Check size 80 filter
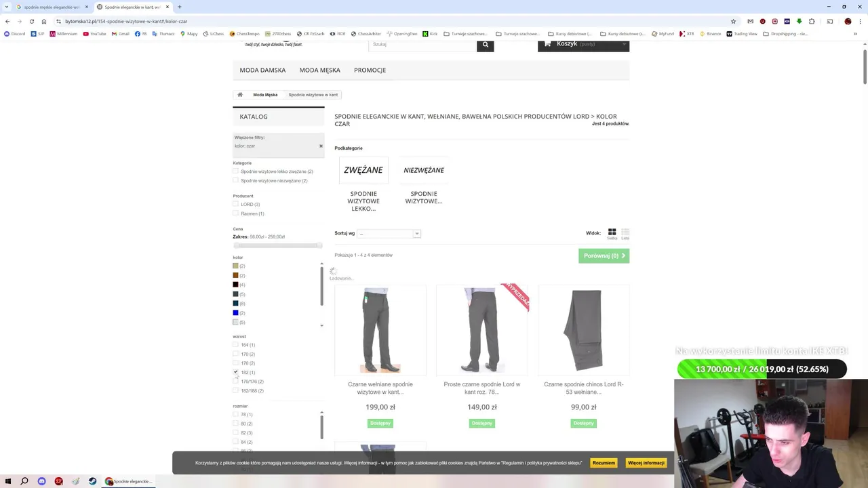This screenshot has width=868, height=488. [x=235, y=424]
